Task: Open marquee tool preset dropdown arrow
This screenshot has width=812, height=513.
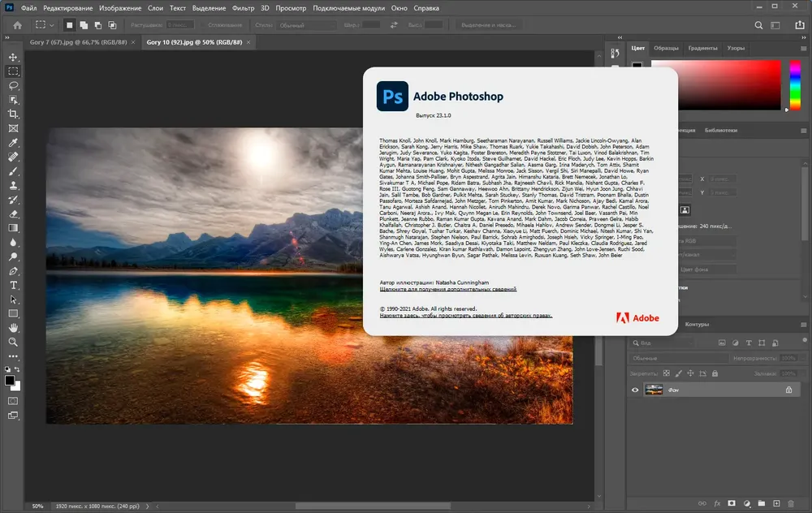Action: click(x=52, y=25)
